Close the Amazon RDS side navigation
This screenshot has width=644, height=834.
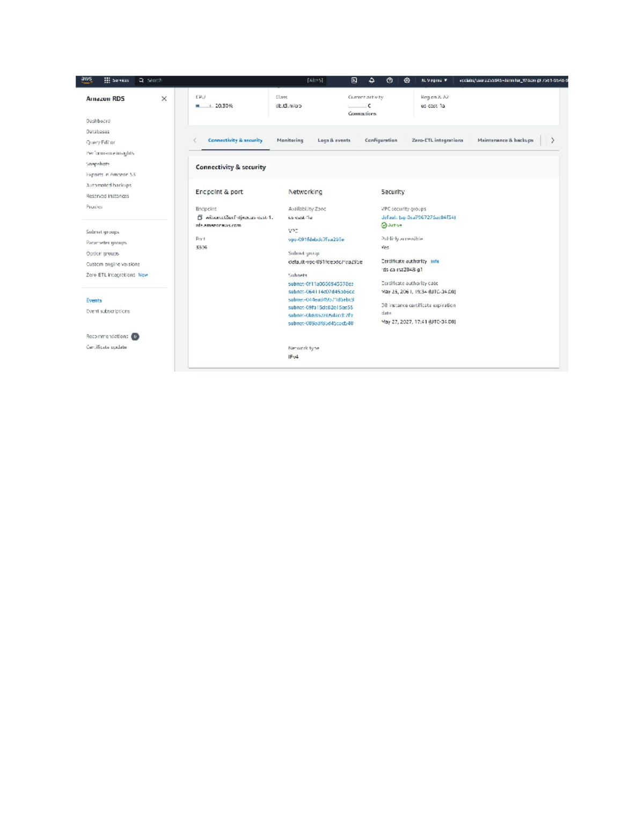[164, 99]
